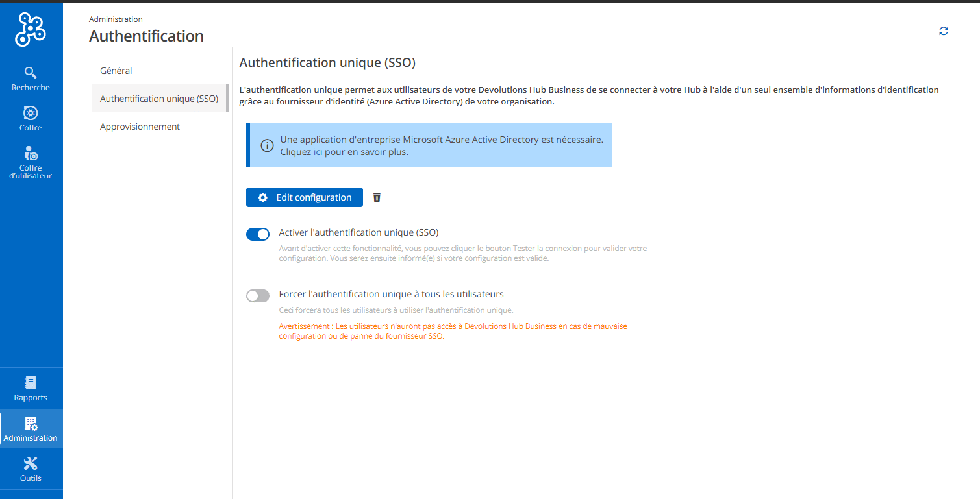The height and width of the screenshot is (499, 980).
Task: Click the Devolutions Hub logo icon
Action: point(31,29)
